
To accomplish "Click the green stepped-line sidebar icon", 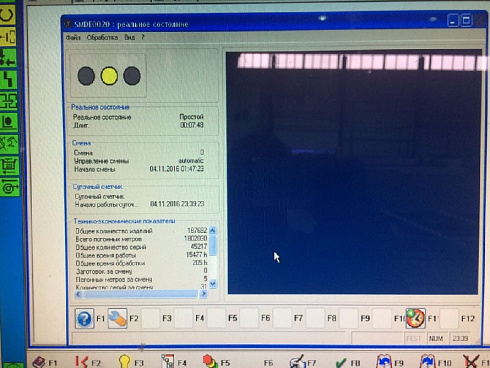I will pos(8,79).
